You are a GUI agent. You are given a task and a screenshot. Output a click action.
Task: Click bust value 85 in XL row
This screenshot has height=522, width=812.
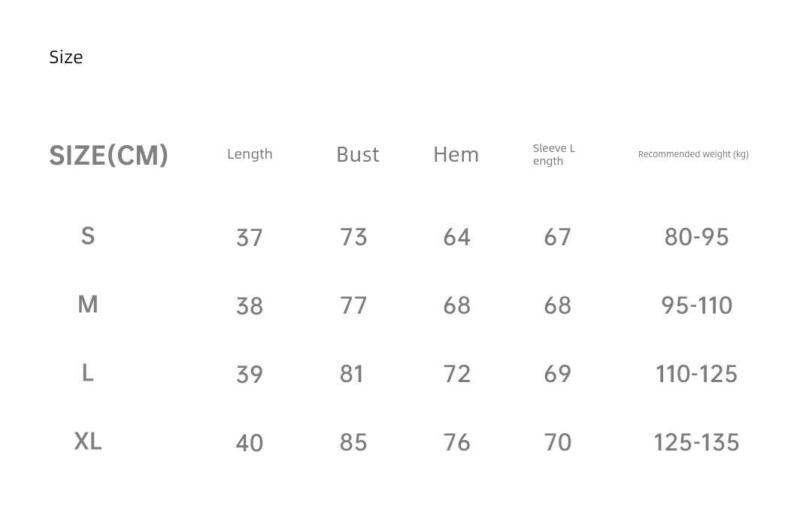point(353,442)
